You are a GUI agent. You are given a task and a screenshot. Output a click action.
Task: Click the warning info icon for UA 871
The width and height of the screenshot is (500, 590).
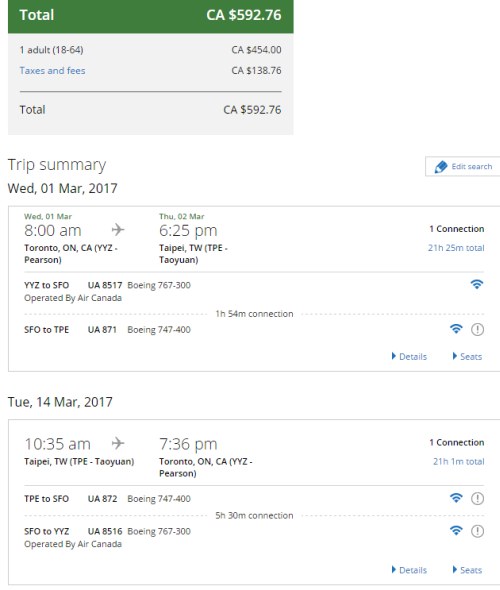(x=477, y=330)
